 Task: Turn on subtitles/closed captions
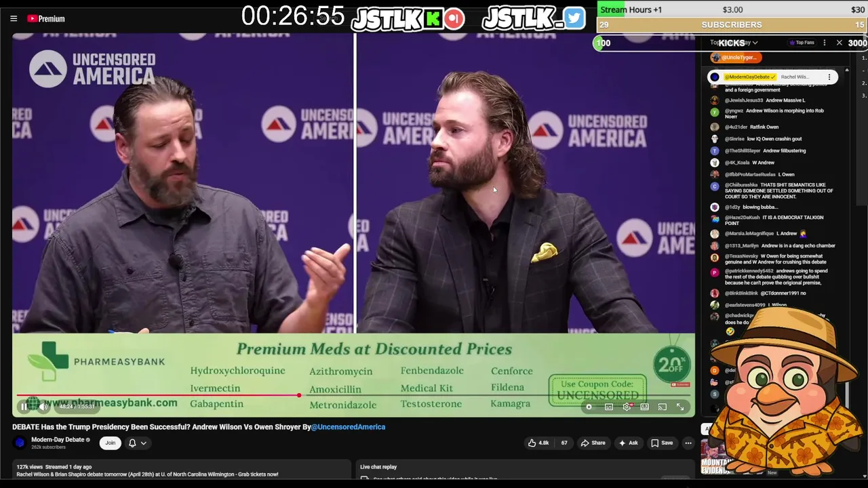tap(609, 407)
